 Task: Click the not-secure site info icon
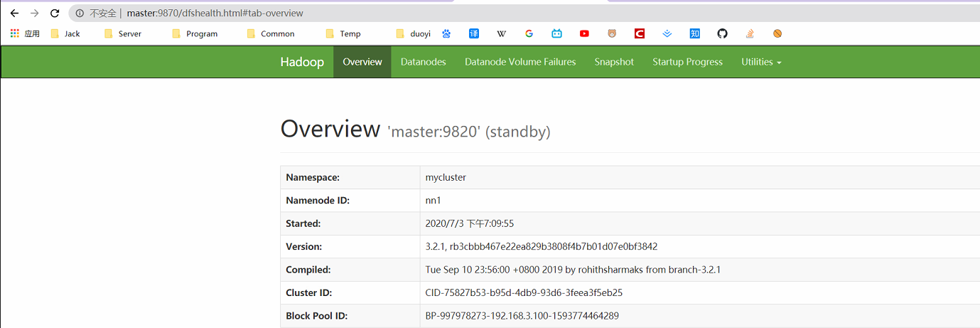click(x=80, y=14)
